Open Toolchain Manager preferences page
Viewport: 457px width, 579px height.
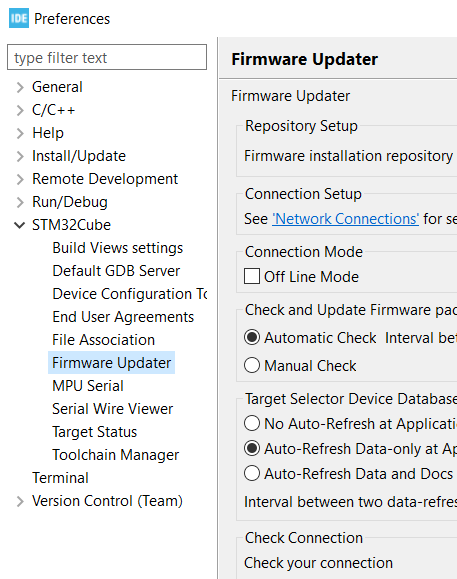coord(116,455)
